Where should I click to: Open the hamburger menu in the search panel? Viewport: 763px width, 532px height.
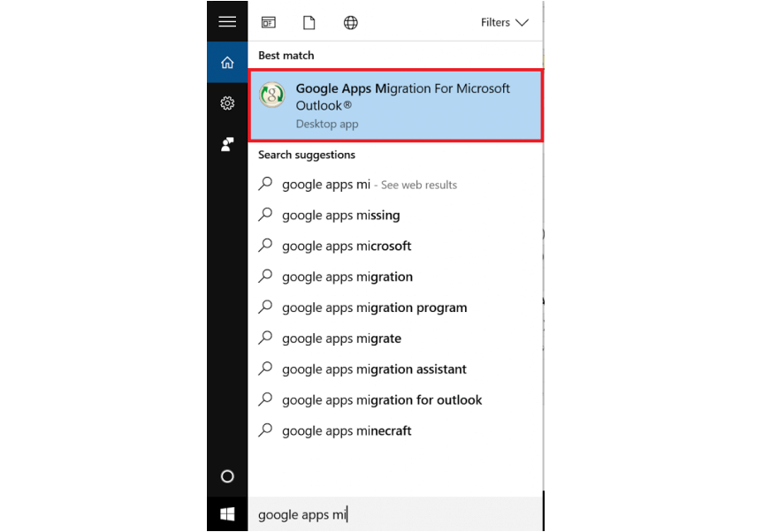pos(227,21)
